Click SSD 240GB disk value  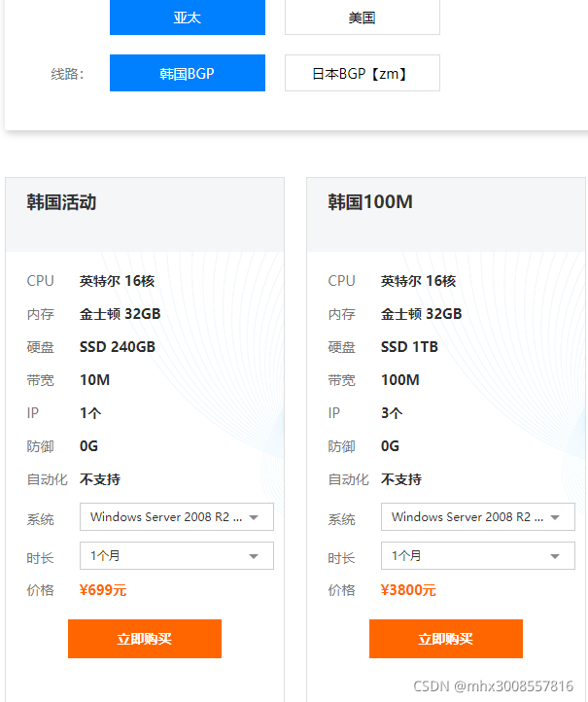pos(118,347)
